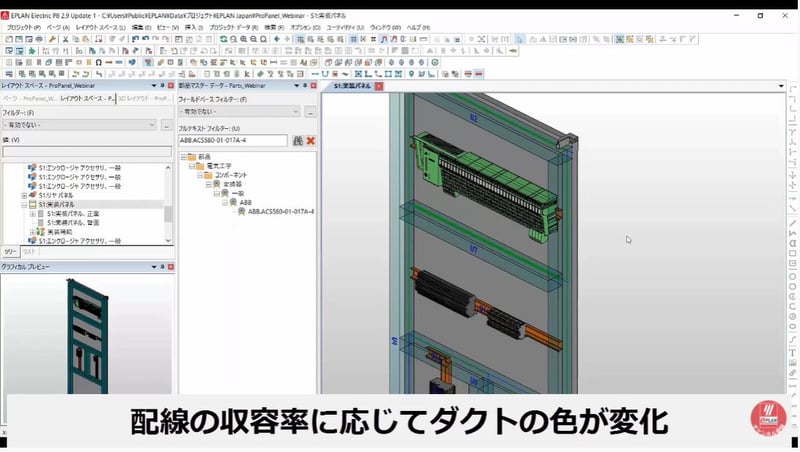The image size is (800, 452).
Task: Clear the full-text filter with red X
Action: pyautogui.click(x=311, y=140)
